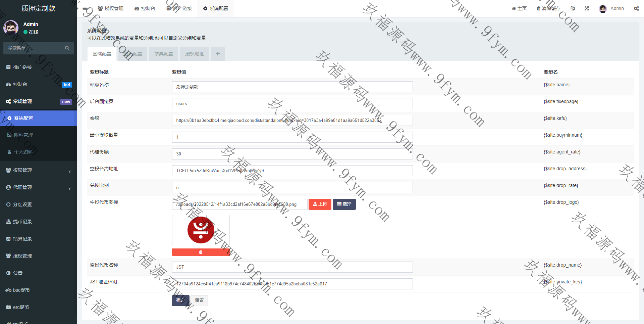Viewport: 644px width, 324px height.
Task: Click the gears settings icon at top right
Action: pyautogui.click(x=636, y=8)
